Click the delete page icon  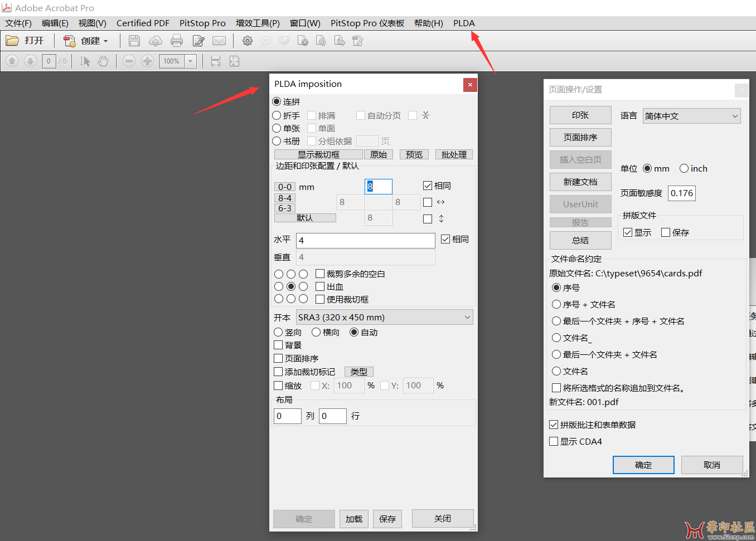303,41
